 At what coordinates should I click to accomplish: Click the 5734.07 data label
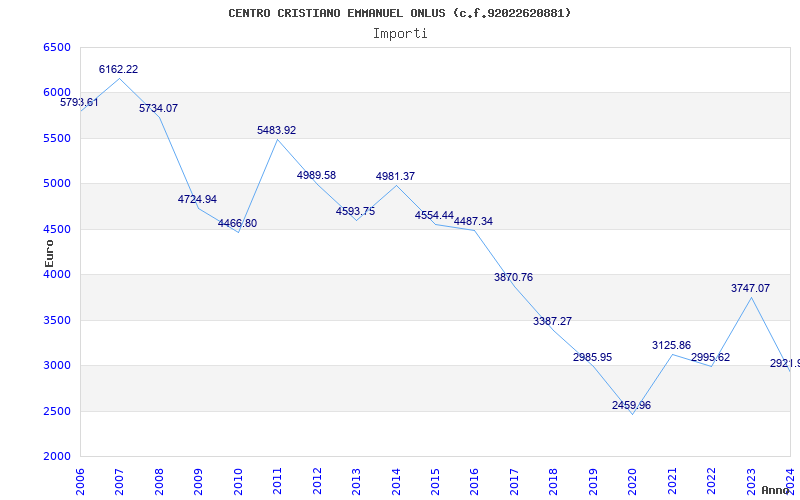pyautogui.click(x=159, y=108)
